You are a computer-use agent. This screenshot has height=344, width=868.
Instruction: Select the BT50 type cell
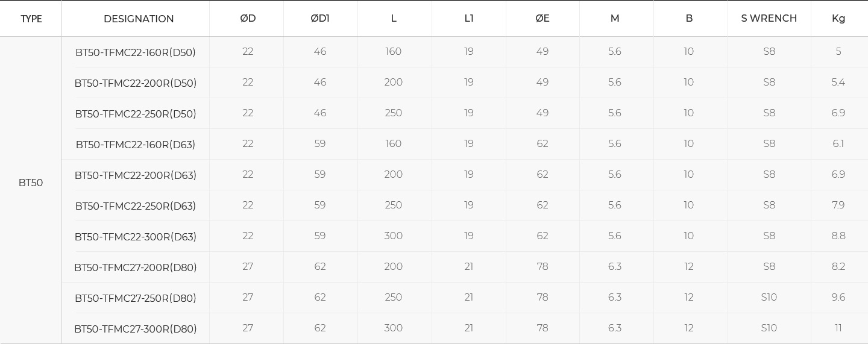[31, 183]
